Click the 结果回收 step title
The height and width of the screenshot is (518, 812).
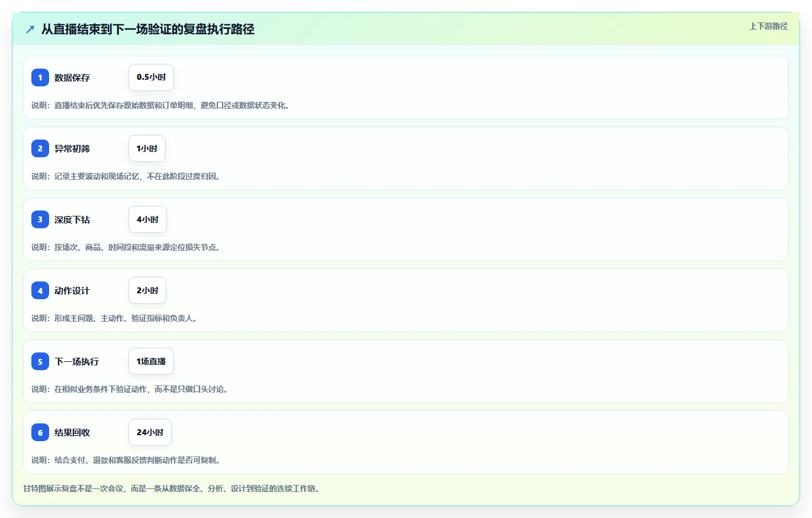coord(72,432)
